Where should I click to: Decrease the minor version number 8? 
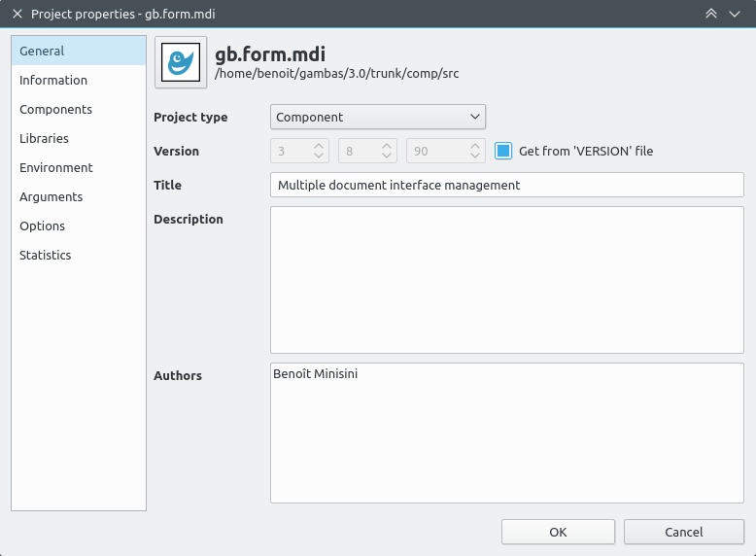tap(387, 156)
